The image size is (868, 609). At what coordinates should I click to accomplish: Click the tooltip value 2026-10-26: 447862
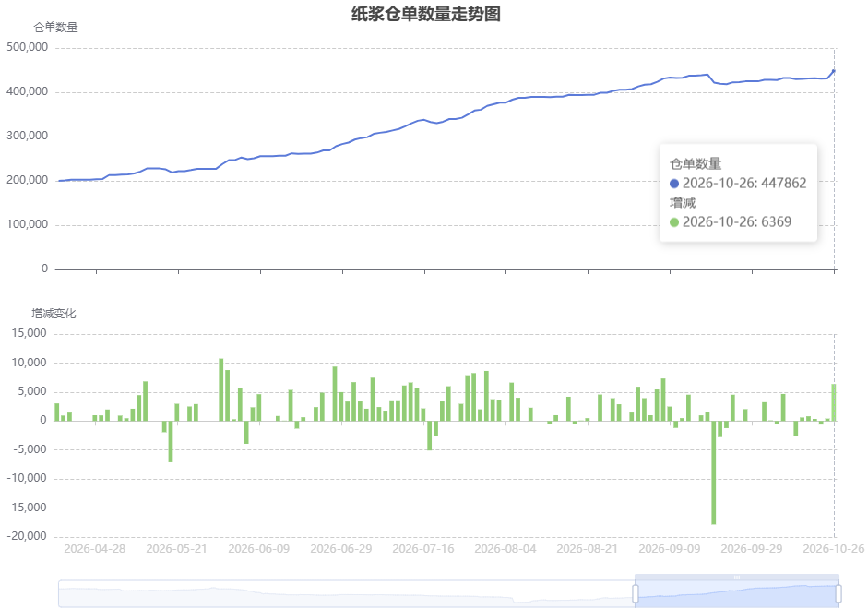tap(744, 183)
